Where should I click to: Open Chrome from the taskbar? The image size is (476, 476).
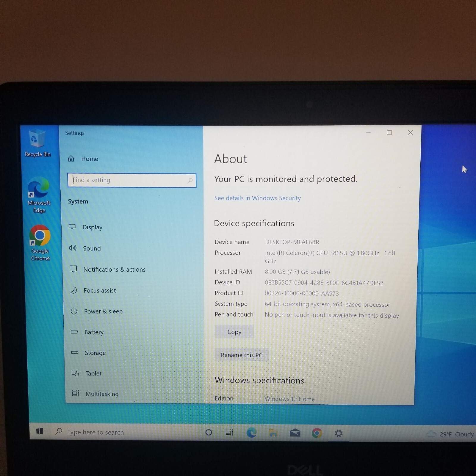(x=317, y=433)
